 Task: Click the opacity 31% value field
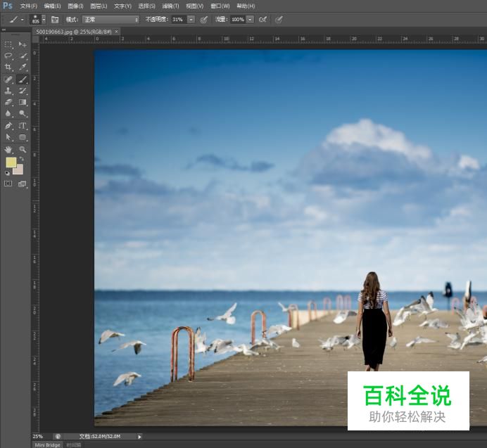(179, 20)
